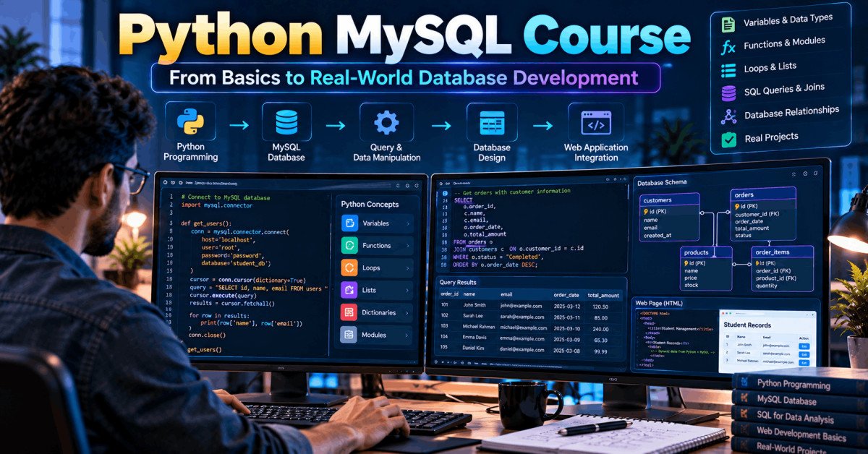Screen dimensions: 868x454
Task: Open the Loops & Lists topic
Action: click(x=770, y=67)
